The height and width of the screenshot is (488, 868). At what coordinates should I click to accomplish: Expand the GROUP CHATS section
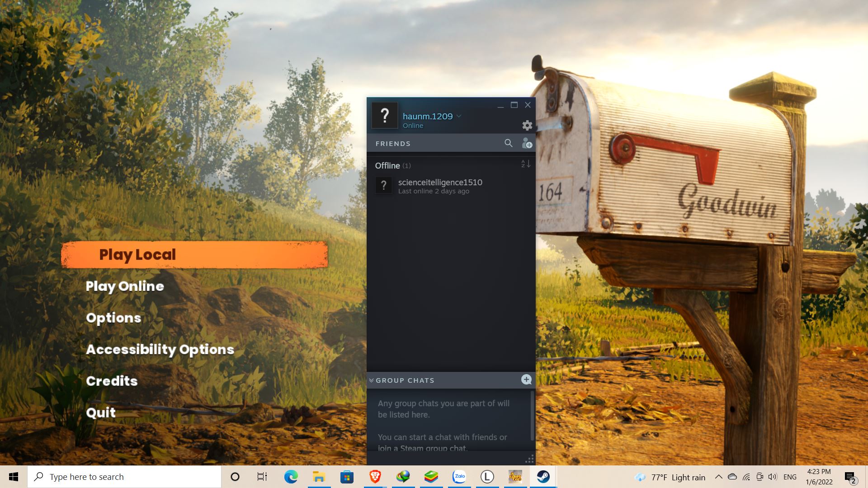(x=371, y=380)
